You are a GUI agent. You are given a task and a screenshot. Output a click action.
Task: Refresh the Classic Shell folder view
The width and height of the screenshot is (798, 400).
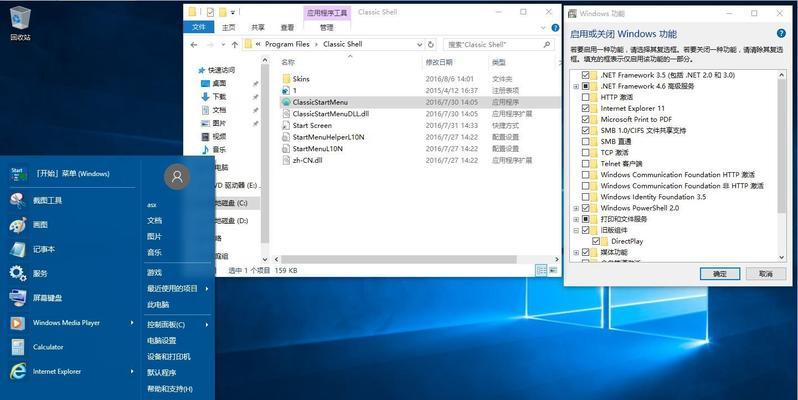(x=431, y=45)
